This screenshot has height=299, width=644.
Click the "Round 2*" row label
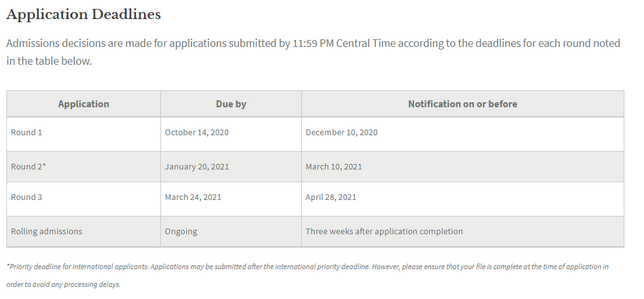pyautogui.click(x=29, y=167)
